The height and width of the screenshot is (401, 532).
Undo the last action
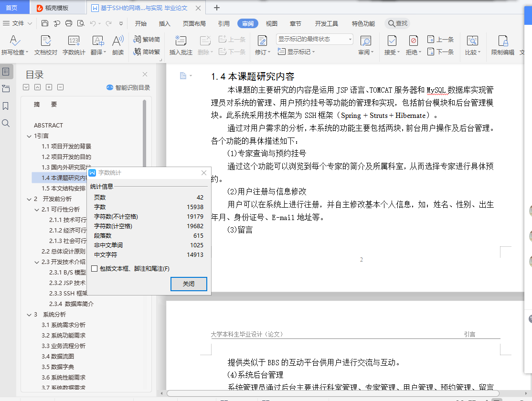click(93, 23)
